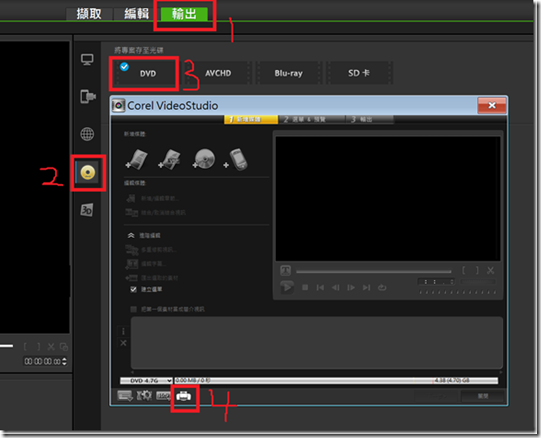
Task: Click the preview mode icon above play button
Action: coord(285,270)
